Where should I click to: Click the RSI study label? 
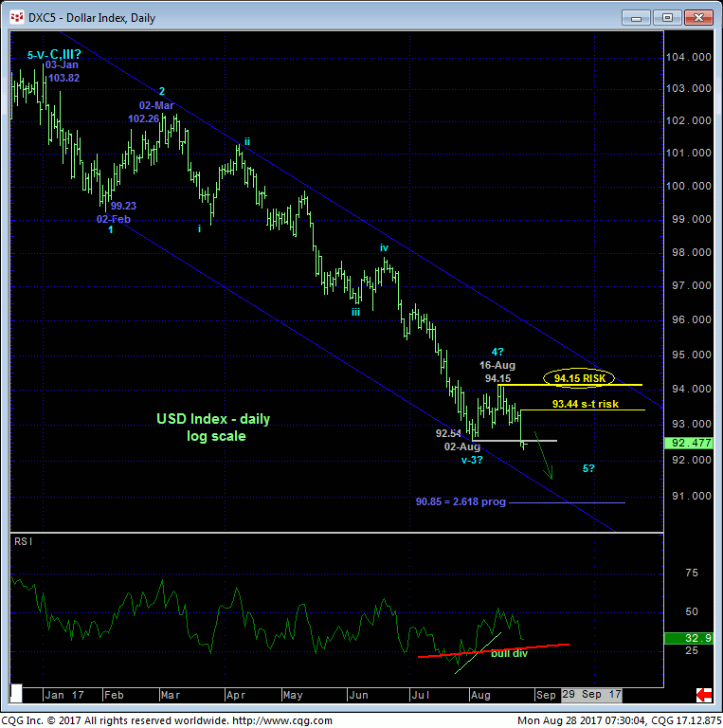pos(23,541)
